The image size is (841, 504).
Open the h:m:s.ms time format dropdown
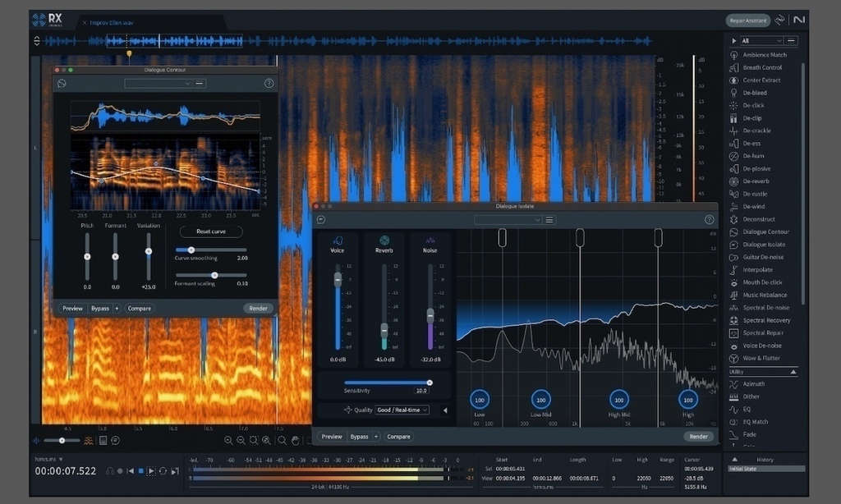(x=48, y=459)
